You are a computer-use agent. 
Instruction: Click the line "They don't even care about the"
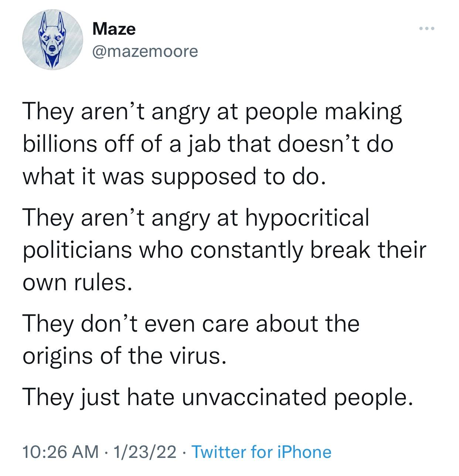coord(191,323)
